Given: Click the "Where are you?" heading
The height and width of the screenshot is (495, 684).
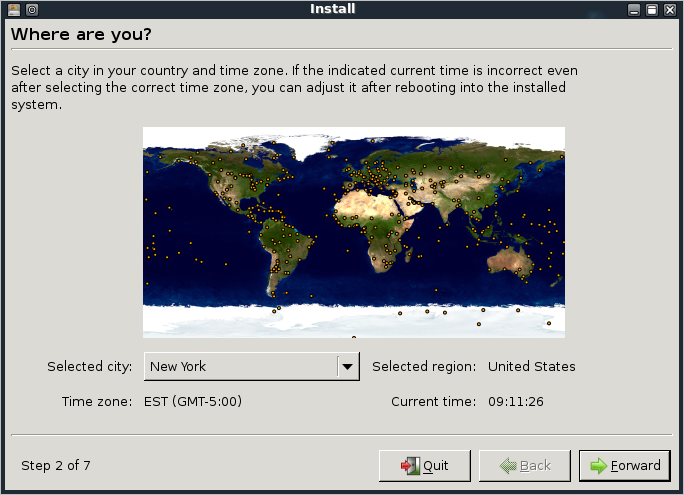Looking at the screenshot, I should [80, 35].
